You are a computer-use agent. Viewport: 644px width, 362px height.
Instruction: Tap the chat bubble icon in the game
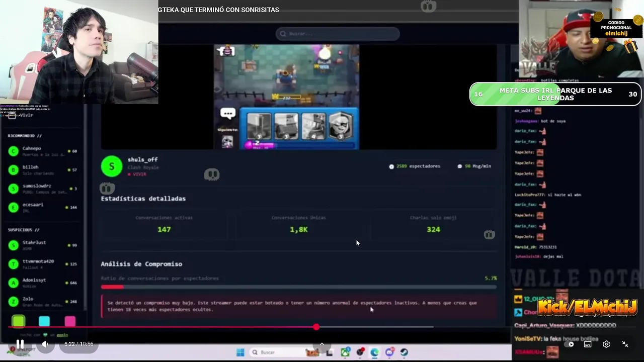[228, 114]
